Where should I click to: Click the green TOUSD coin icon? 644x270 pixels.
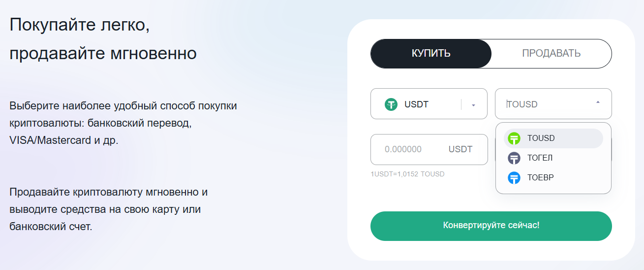tap(514, 138)
